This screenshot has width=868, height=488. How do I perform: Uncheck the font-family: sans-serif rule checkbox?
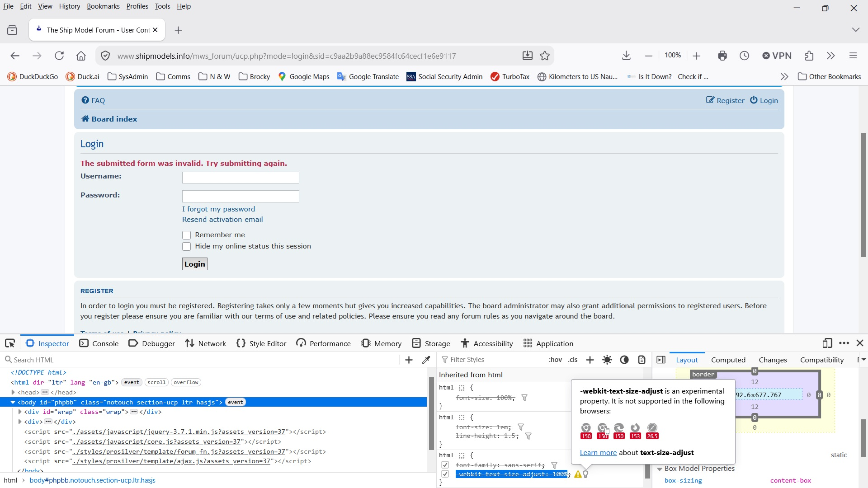(x=445, y=465)
